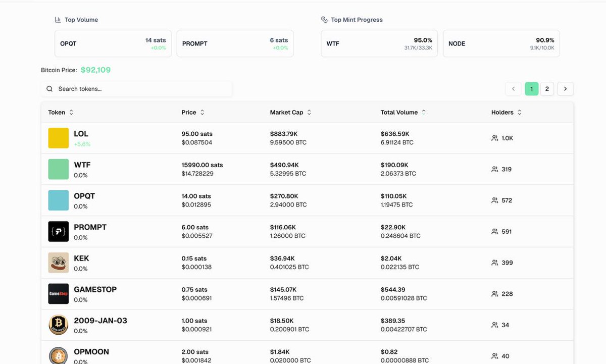This screenshot has height=364, width=606.
Task: Click the Bitcoin price value $92,109
Action: coord(95,70)
